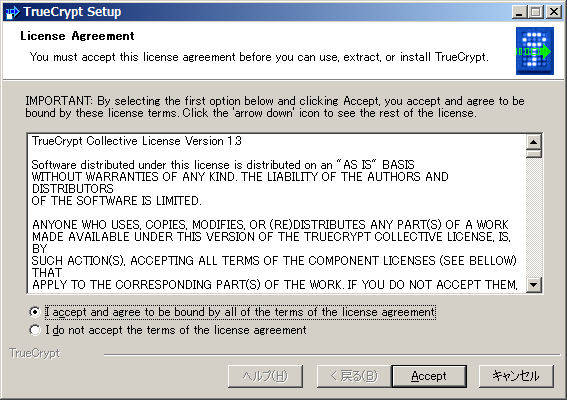Image resolution: width=567 pixels, height=400 pixels.
Task: Click the blue TrueCrypt logo image
Action: point(534,51)
